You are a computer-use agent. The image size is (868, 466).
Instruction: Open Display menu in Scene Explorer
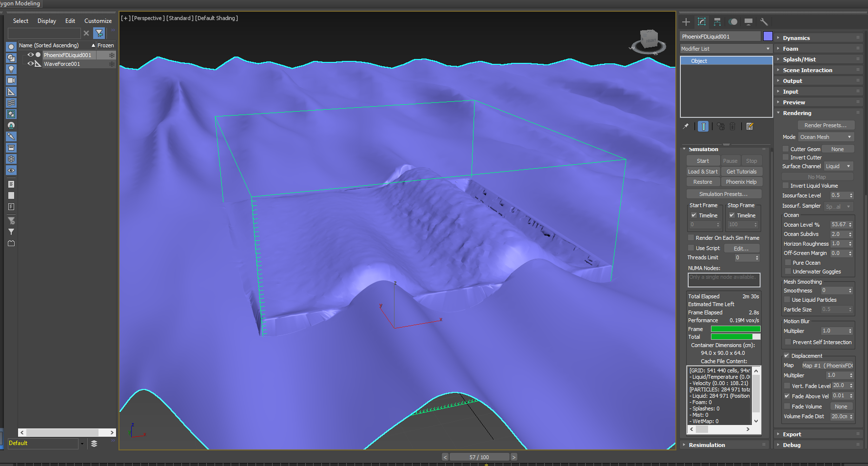pyautogui.click(x=47, y=21)
